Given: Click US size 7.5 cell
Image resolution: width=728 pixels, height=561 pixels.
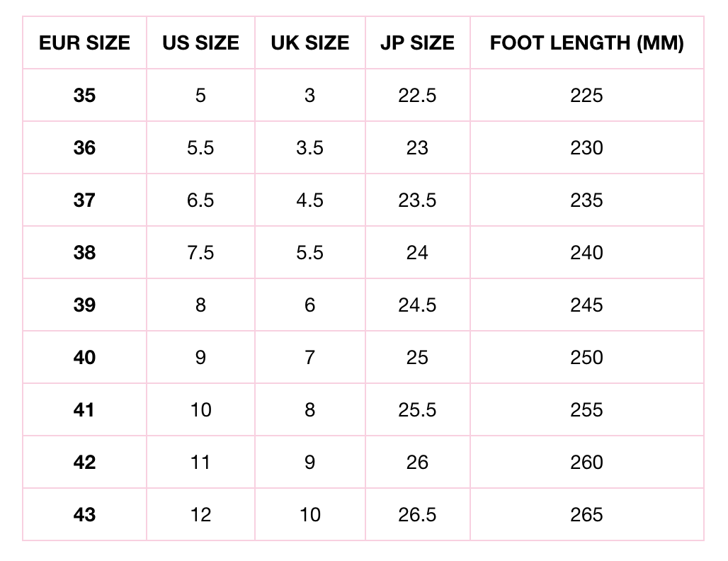Looking at the screenshot, I should point(200,253).
